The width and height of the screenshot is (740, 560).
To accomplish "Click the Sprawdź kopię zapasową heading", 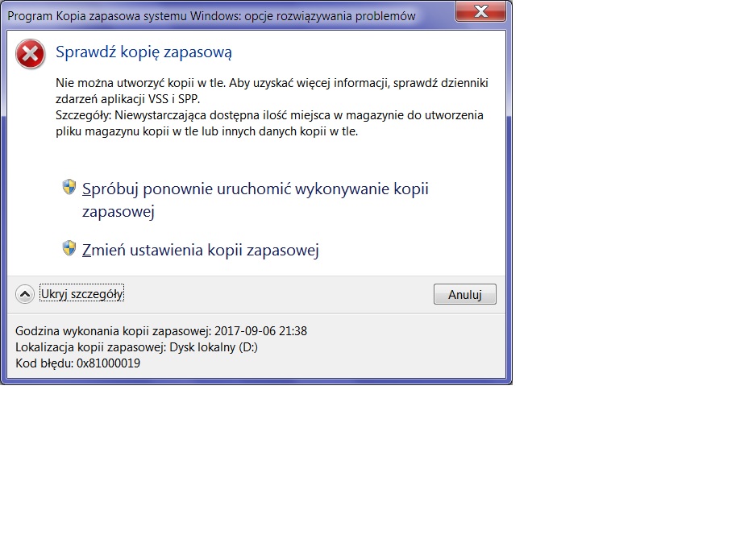I will [144, 52].
